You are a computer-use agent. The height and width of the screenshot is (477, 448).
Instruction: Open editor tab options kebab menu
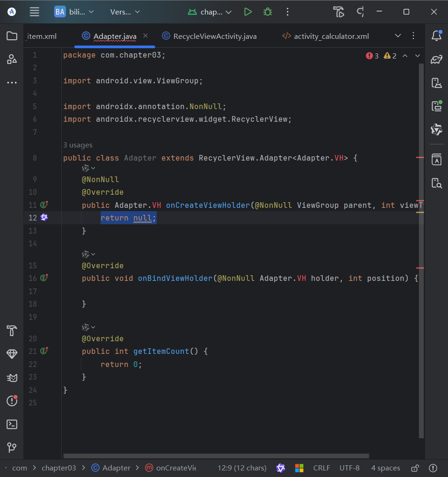pyautogui.click(x=413, y=36)
